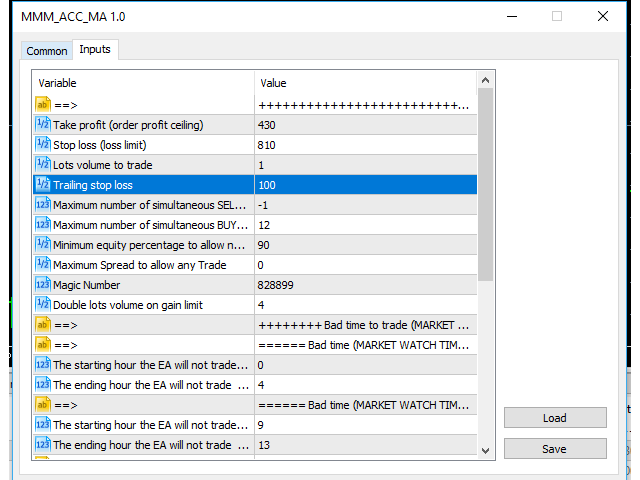Screen dimensions: 640x480
Task: Click the string icon of the Bad time to trade row
Action: [43, 325]
